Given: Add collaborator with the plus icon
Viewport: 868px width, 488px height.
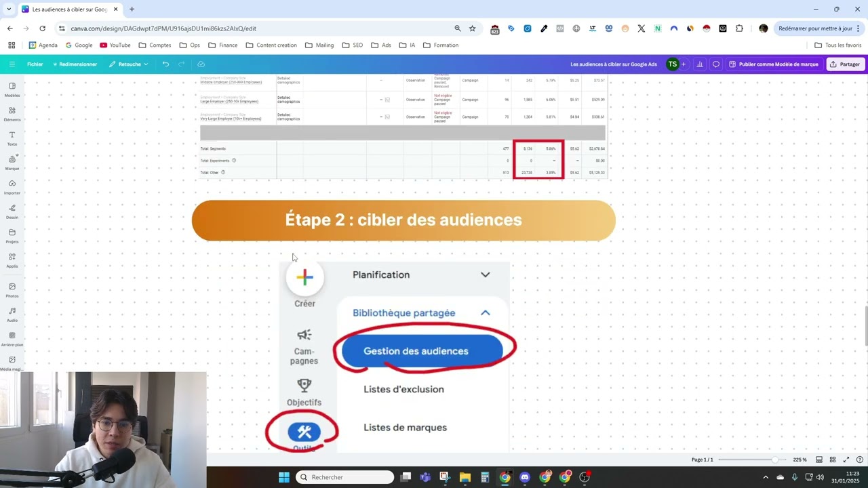Looking at the screenshot, I should pos(683,64).
